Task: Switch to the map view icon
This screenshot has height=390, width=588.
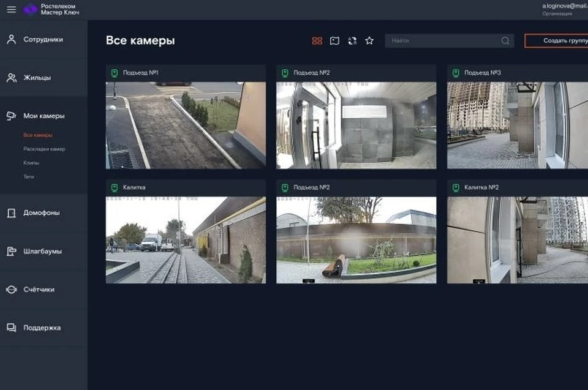Action: click(x=334, y=41)
